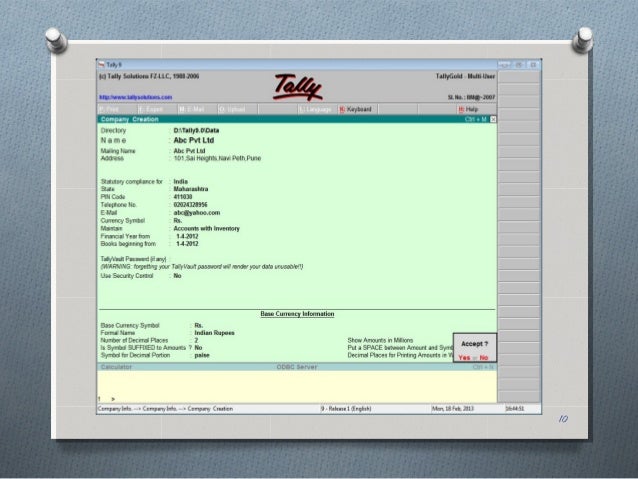Click the Tally Solutions copyright text
The width and height of the screenshot is (638, 479).
coord(149,77)
